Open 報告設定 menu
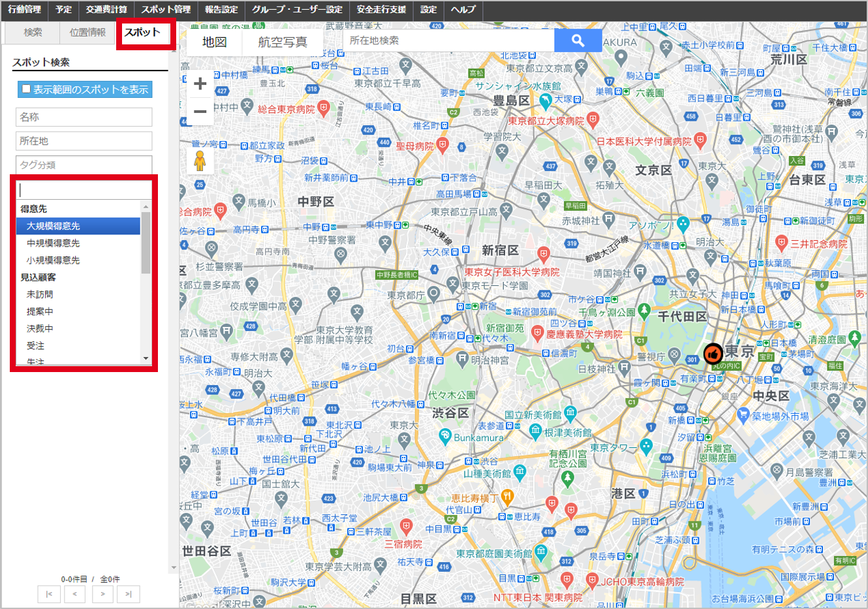 [x=221, y=10]
